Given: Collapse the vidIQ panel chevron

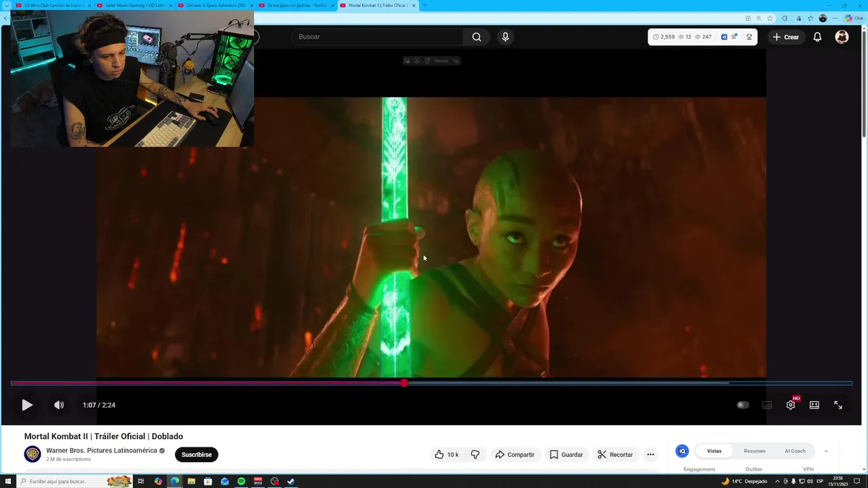Looking at the screenshot, I should 826,451.
